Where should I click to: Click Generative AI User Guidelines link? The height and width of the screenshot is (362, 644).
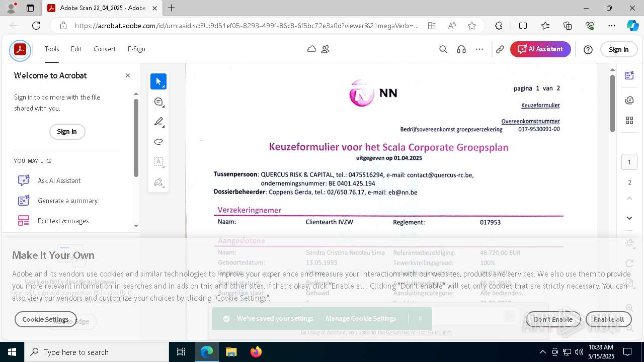point(419,332)
